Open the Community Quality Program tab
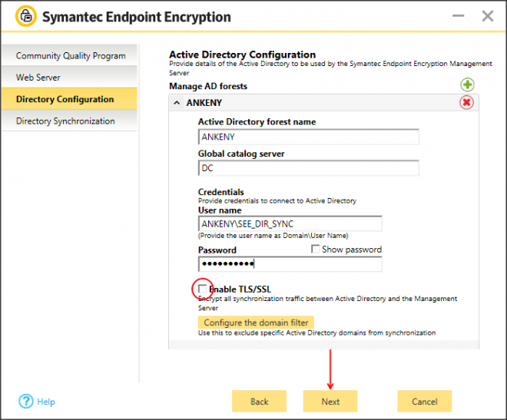 [69, 55]
